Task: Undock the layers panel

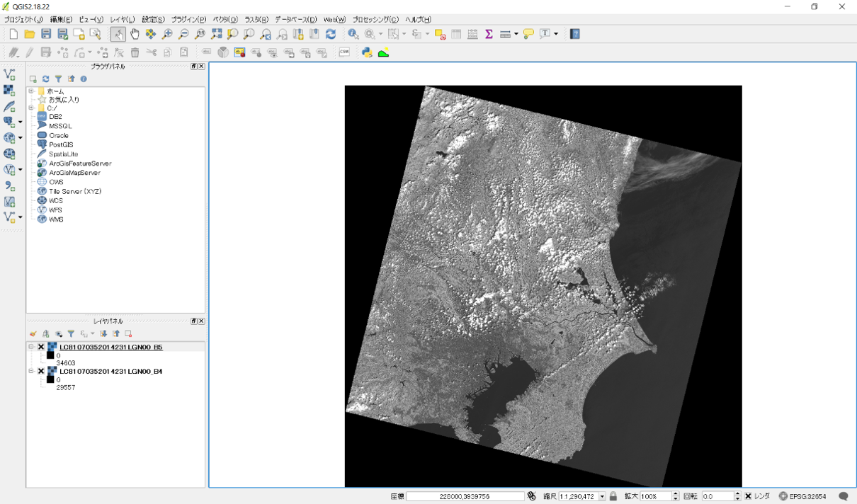Action: pyautogui.click(x=193, y=321)
